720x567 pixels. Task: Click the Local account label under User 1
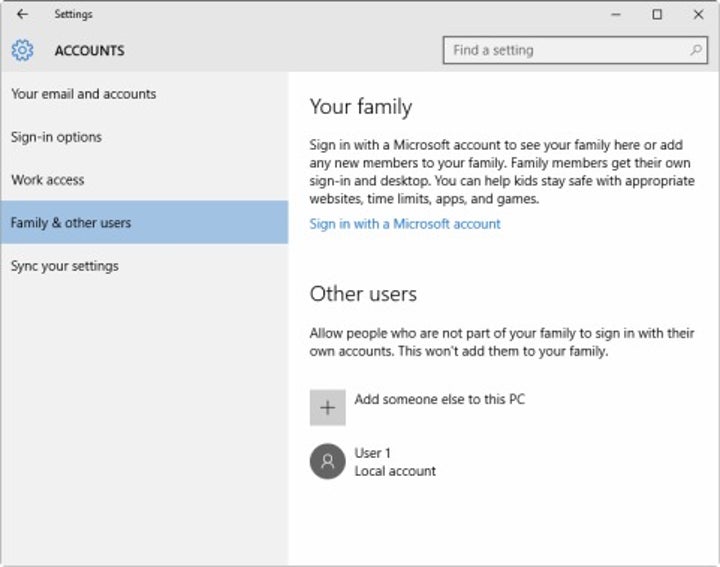[395, 471]
